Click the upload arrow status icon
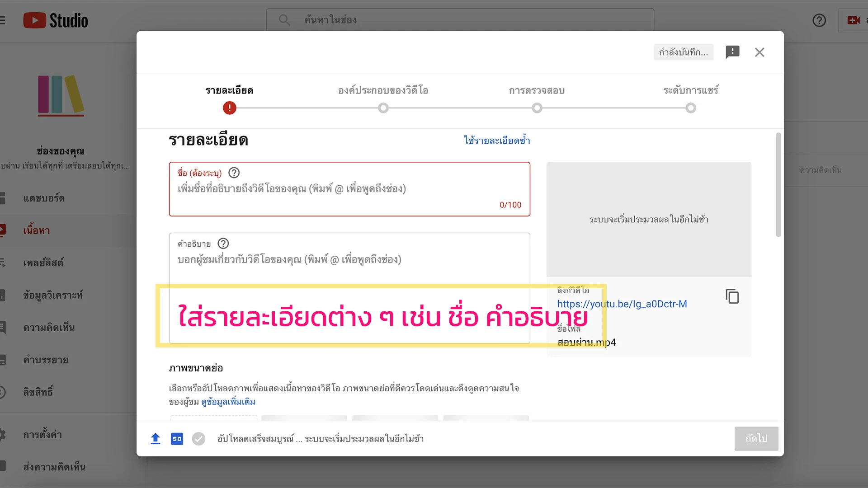This screenshot has width=868, height=488. tap(155, 438)
